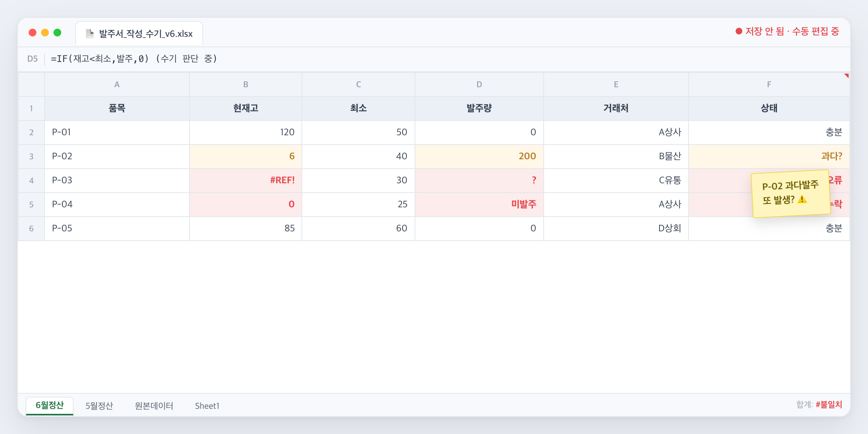This screenshot has width=868, height=434.
Task: Click the green maximize window button
Action: click(57, 33)
